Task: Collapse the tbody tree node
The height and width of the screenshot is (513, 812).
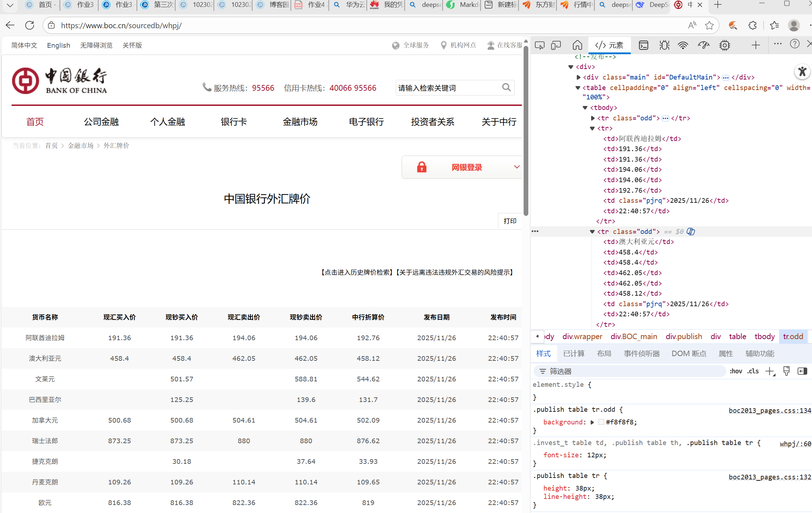Action: [x=585, y=108]
